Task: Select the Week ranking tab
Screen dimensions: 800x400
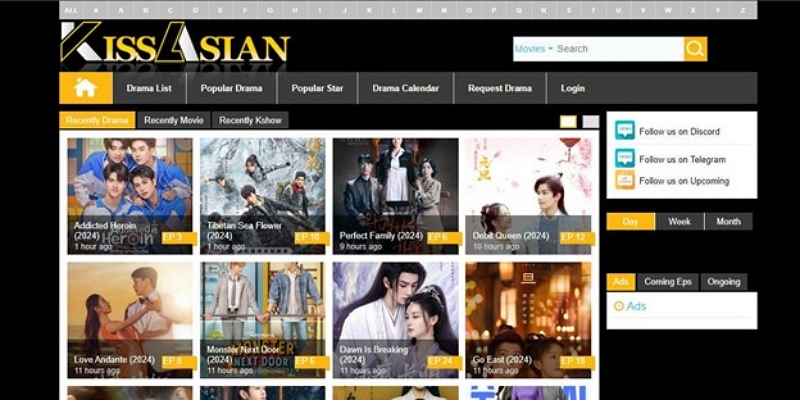Action: 679,221
